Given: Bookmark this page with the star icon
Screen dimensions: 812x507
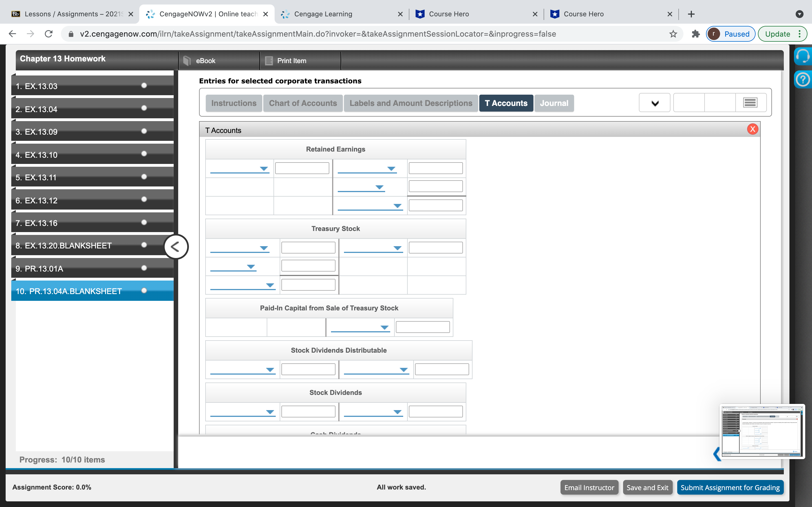Looking at the screenshot, I should [673, 34].
